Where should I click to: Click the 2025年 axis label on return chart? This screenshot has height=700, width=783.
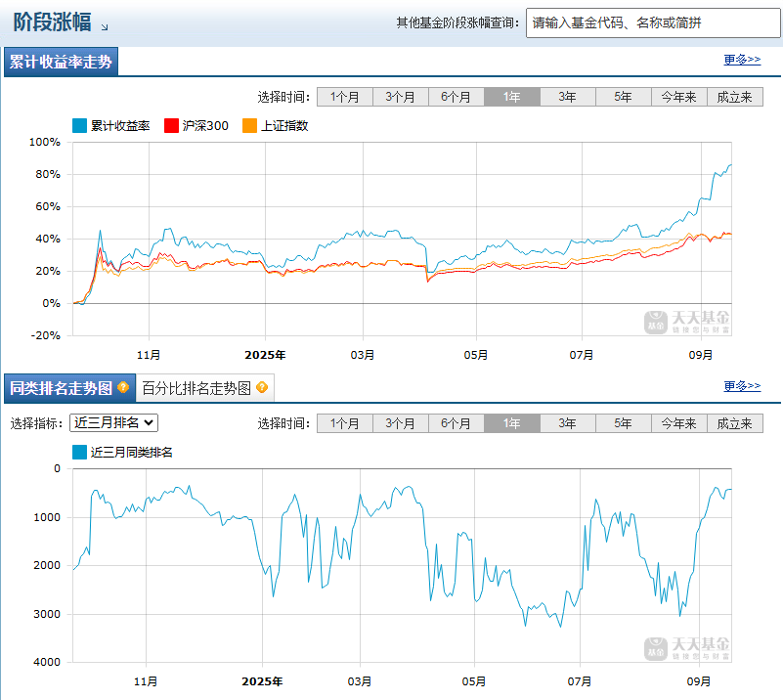(x=265, y=355)
